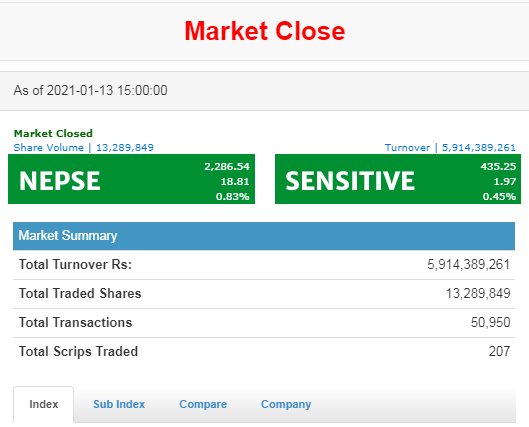Viewport: 529px width, 427px height.
Task: Click the green NEPSE index box
Action: 131,179
